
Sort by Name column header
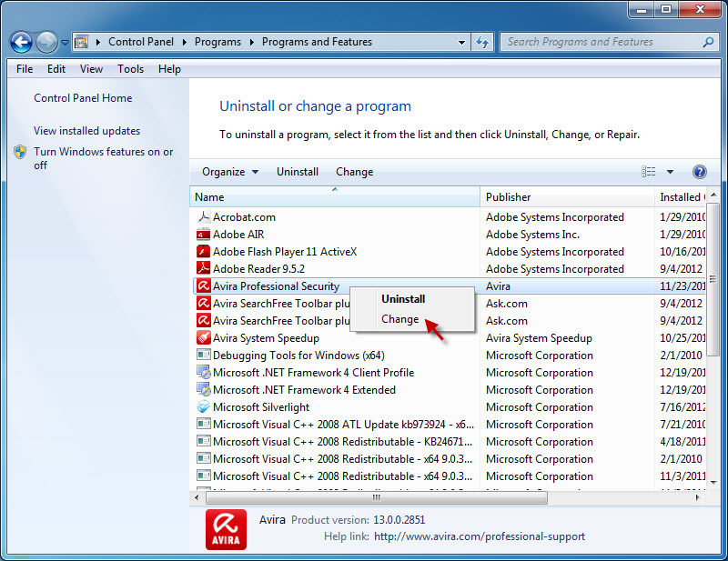click(334, 197)
